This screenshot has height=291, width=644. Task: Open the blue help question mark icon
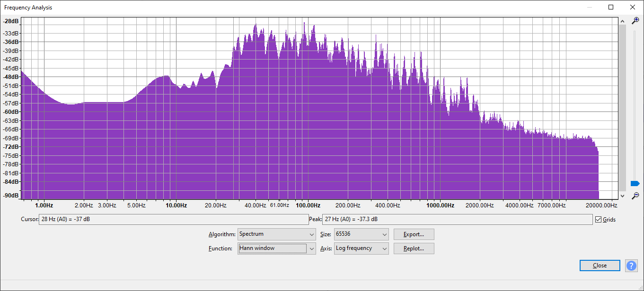[631, 265]
